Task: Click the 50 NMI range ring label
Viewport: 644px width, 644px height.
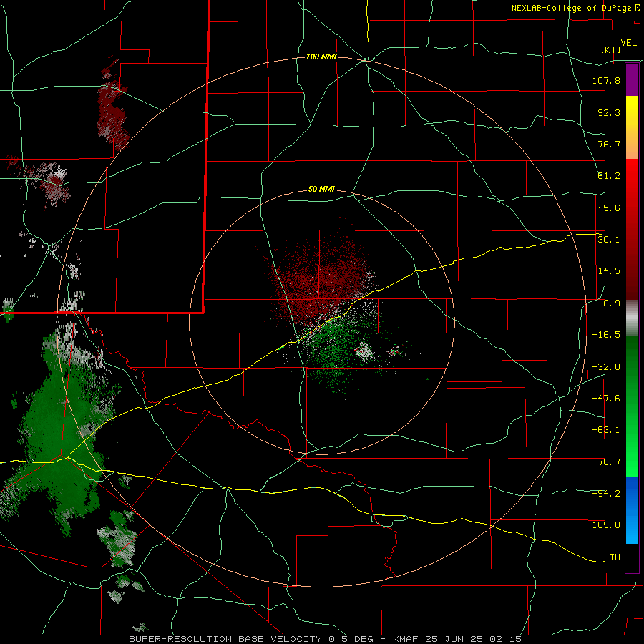Action: pos(321,190)
